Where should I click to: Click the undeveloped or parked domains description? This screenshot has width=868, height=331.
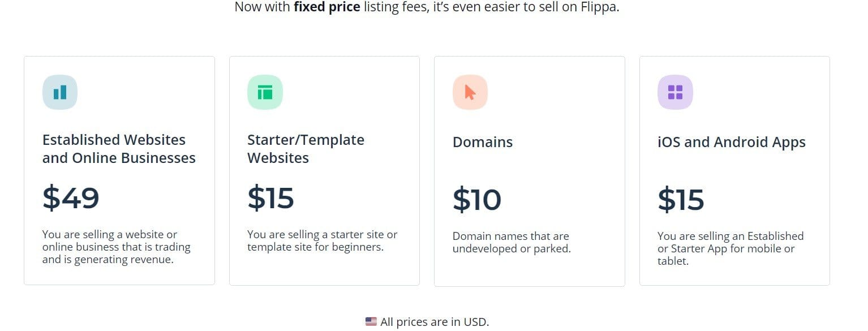(511, 242)
